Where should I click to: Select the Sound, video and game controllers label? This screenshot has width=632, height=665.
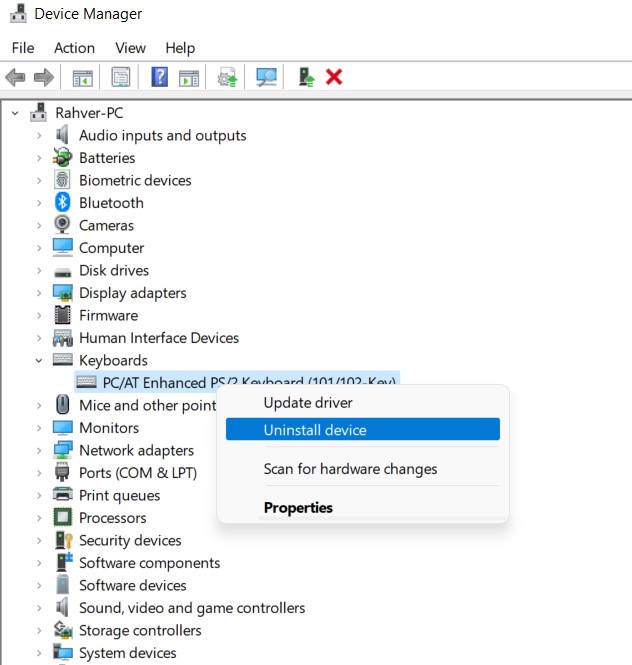[192, 608]
